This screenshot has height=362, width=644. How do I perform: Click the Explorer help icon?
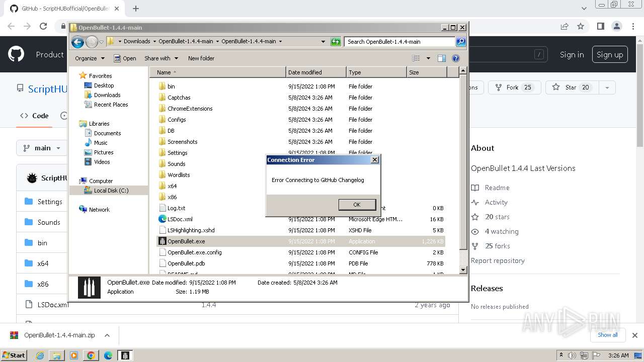point(456,58)
